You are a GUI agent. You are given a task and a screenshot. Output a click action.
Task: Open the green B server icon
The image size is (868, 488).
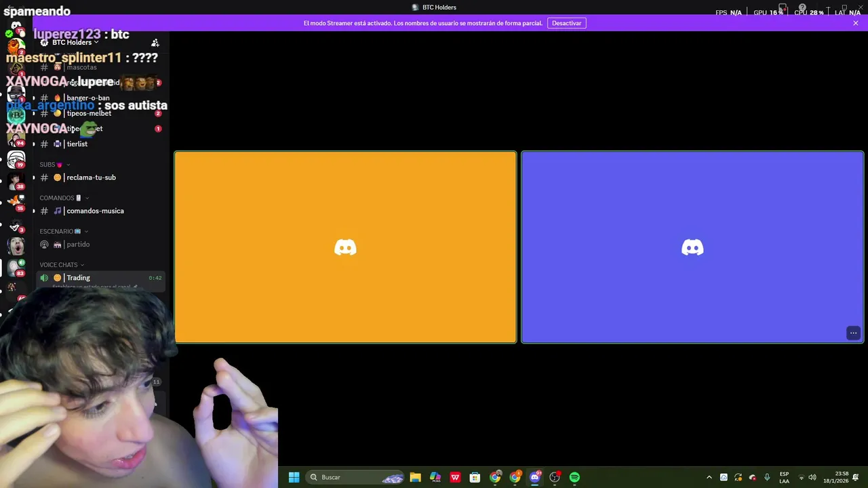click(16, 115)
